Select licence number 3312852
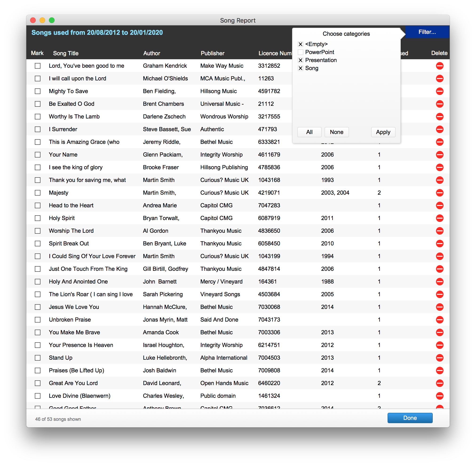Viewport: 476px width, 465px height. click(269, 66)
